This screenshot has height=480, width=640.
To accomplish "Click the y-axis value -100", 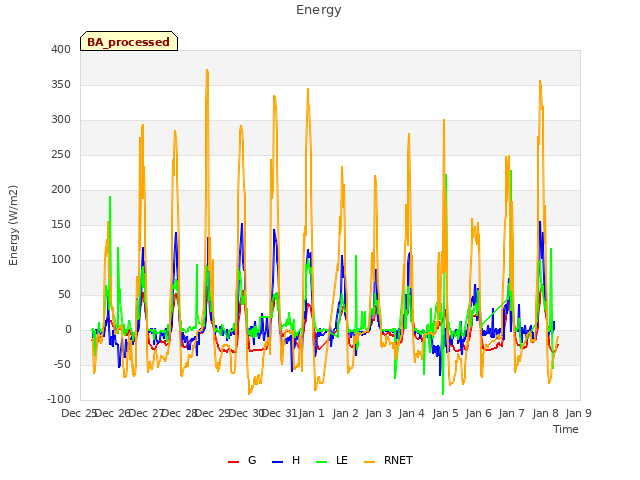I will [x=59, y=400].
